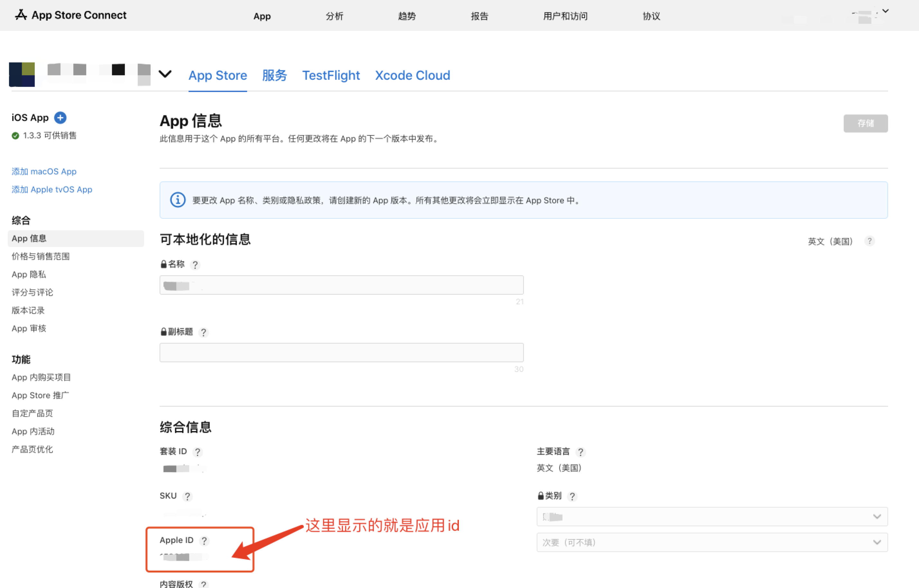Viewport: 919px width, 588px height.
Task: Open 产品页优化 in sidebar
Action: pyautogui.click(x=32, y=449)
